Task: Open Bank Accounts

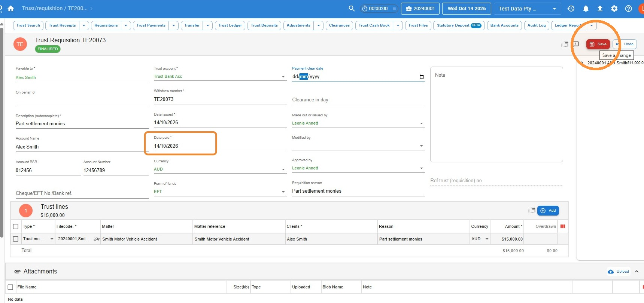Action: tap(504, 25)
